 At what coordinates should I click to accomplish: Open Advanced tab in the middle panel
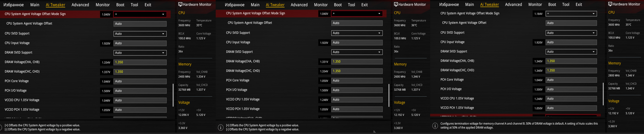pos(299,5)
